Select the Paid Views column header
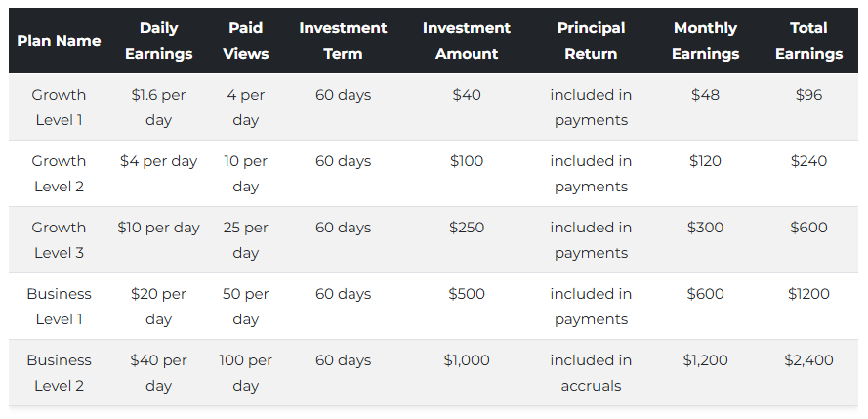The width and height of the screenshot is (868, 419). click(245, 41)
